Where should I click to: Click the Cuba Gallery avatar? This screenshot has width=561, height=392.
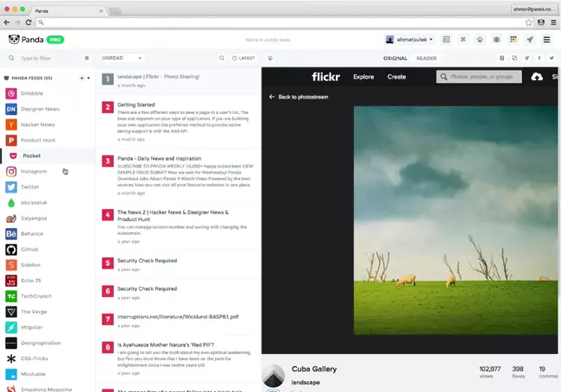point(274,376)
